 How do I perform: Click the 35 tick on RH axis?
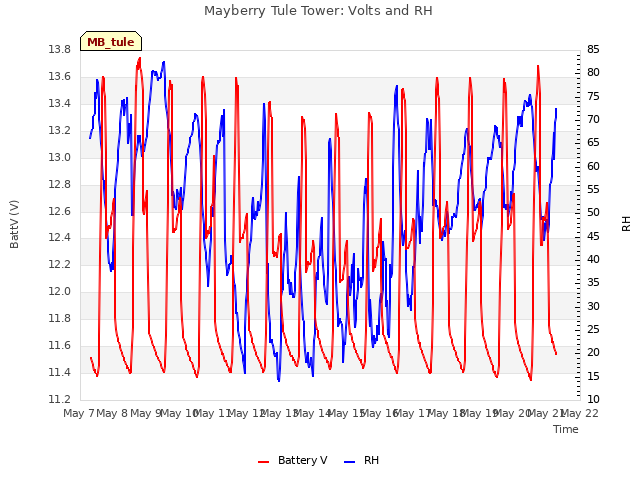click(x=593, y=282)
